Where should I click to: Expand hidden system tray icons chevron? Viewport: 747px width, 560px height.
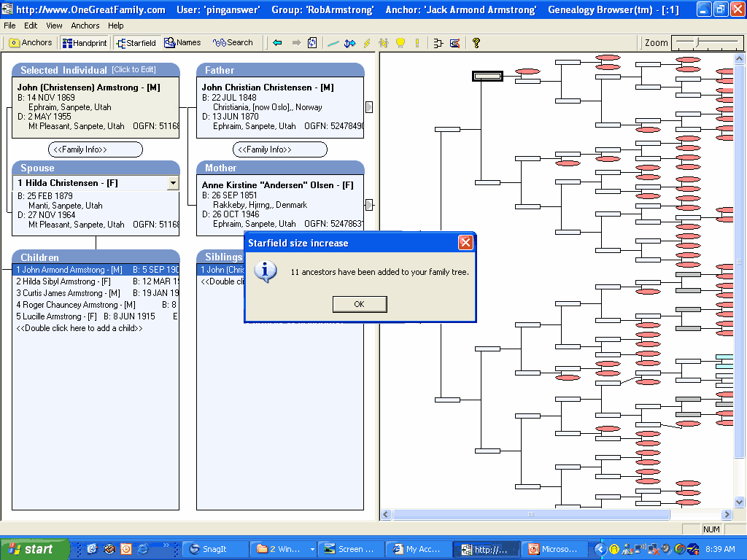(x=600, y=549)
